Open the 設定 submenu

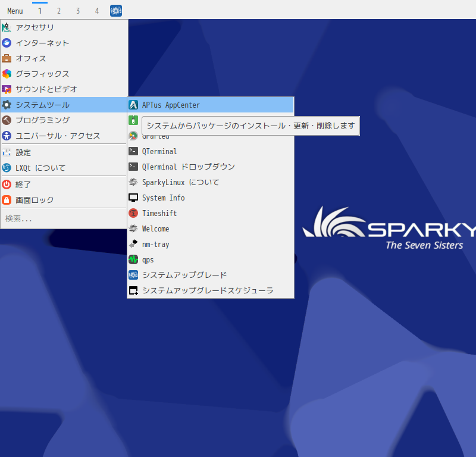[x=64, y=152]
